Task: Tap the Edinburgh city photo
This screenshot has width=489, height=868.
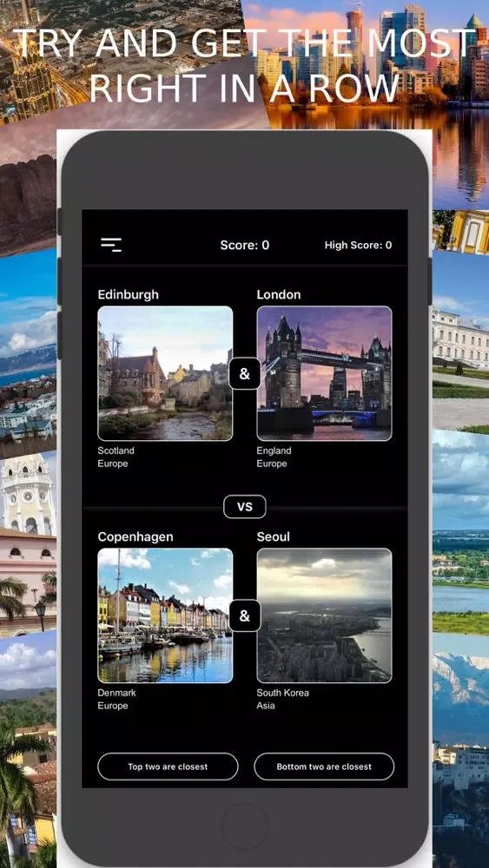Action: pyautogui.click(x=165, y=373)
